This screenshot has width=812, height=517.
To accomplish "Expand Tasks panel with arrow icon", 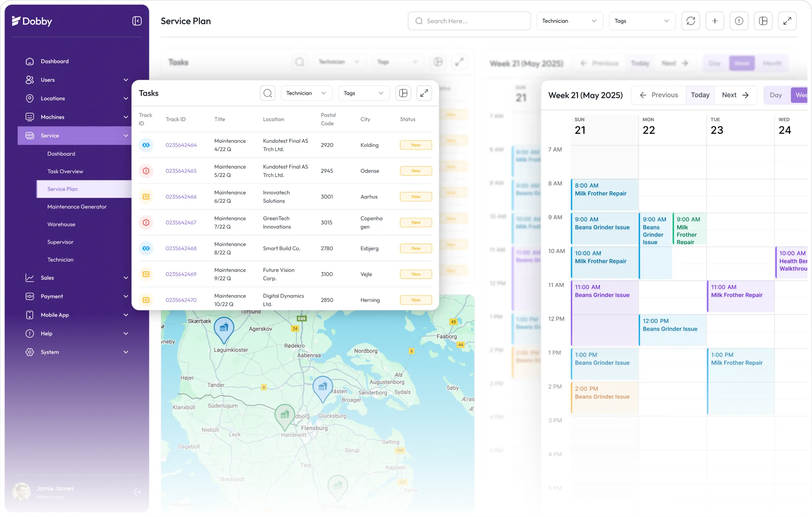I will click(424, 93).
